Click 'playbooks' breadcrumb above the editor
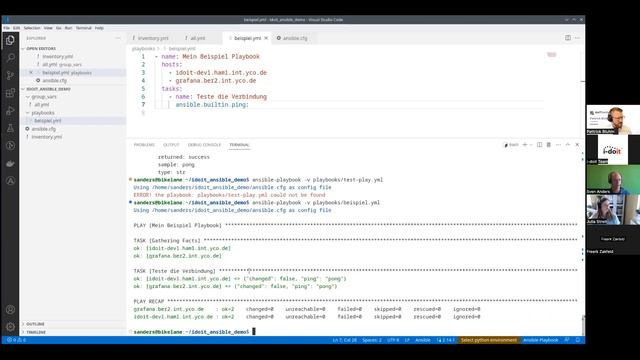The image size is (640, 360). tap(143, 49)
